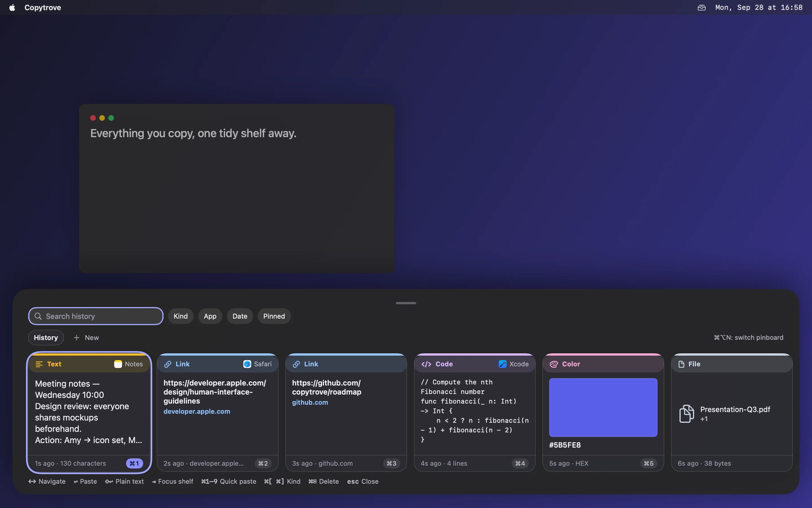Click the Text label on Notes card
This screenshot has width=812, height=508.
click(54, 364)
